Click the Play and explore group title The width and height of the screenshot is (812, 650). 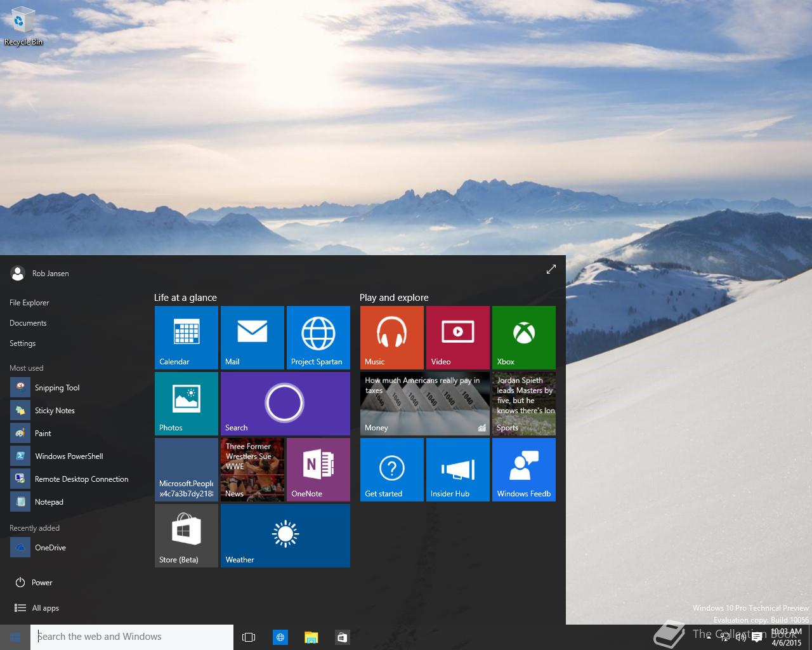[x=394, y=298]
